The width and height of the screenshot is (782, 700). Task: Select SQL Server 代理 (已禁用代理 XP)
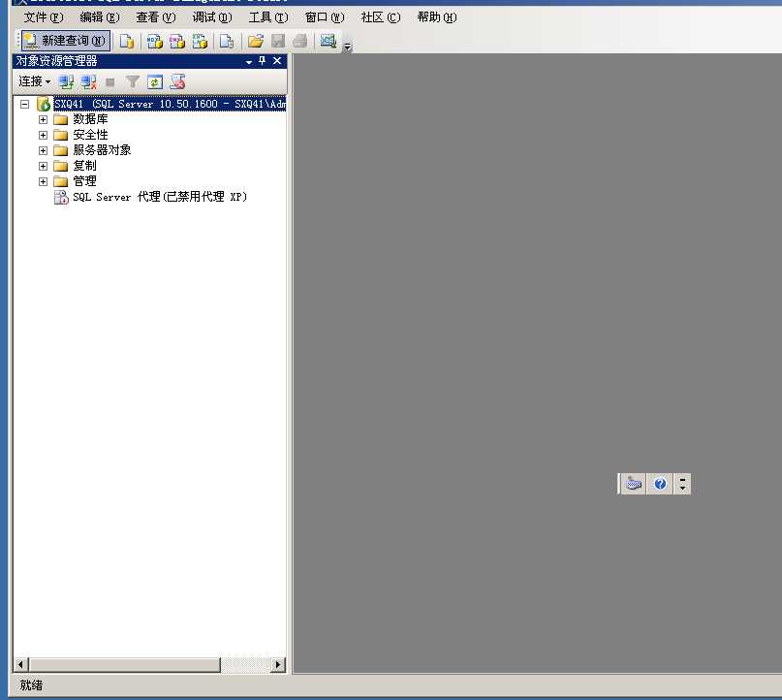[x=160, y=197]
